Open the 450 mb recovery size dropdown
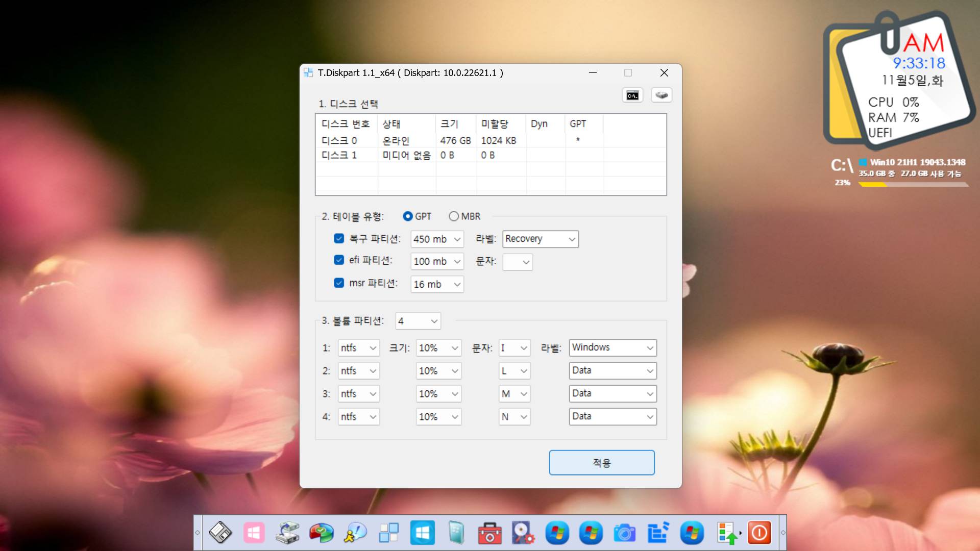Image resolution: width=980 pixels, height=551 pixels. (437, 239)
